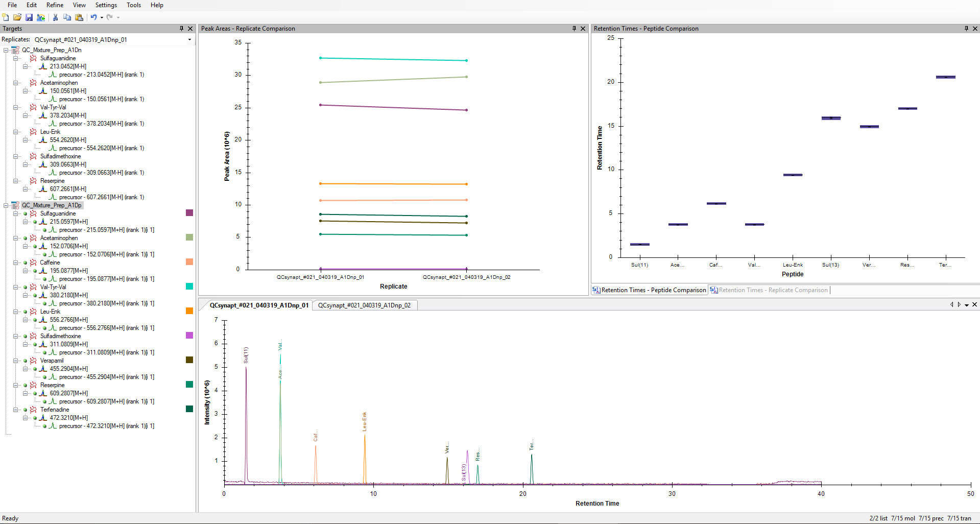Open the undo history dropdown arrow
This screenshot has height=524, width=980.
pos(102,17)
